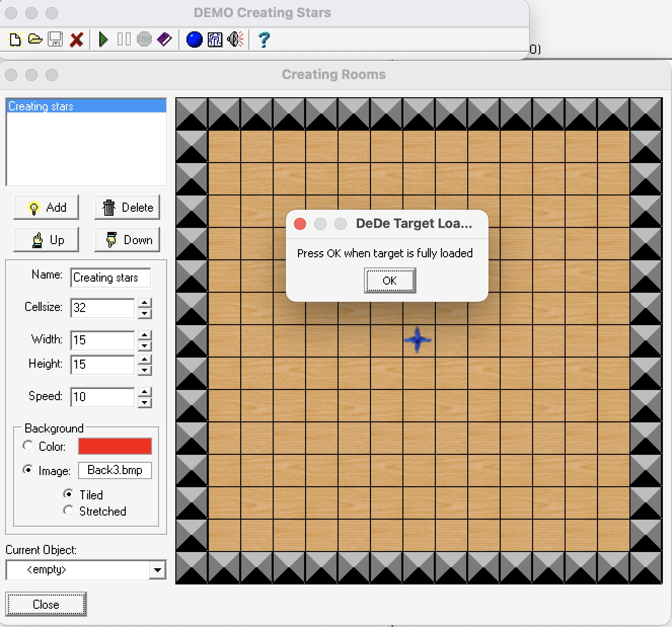Click the Cellsize input field
The image size is (672, 627).
point(103,307)
